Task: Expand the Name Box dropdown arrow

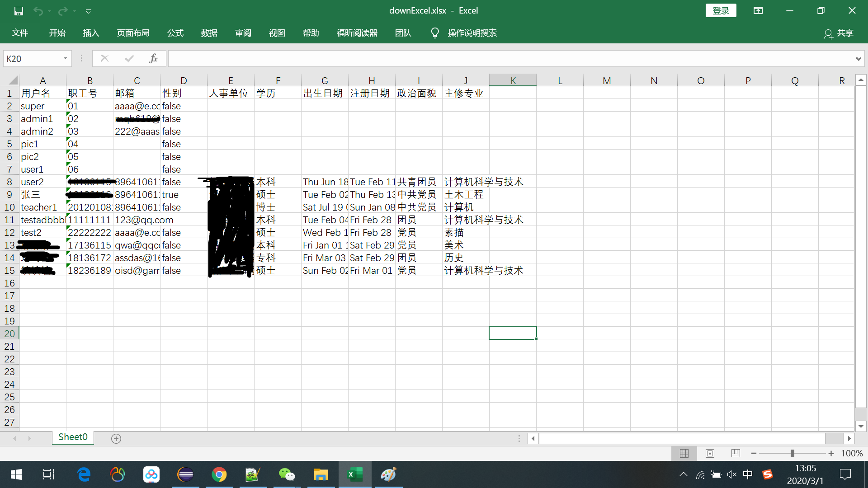Action: 66,59
